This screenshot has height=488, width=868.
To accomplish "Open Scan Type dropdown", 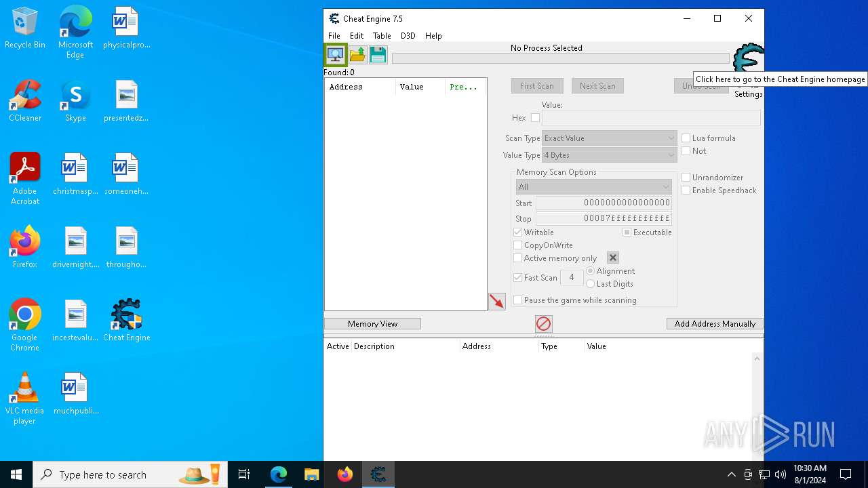I will 609,138.
